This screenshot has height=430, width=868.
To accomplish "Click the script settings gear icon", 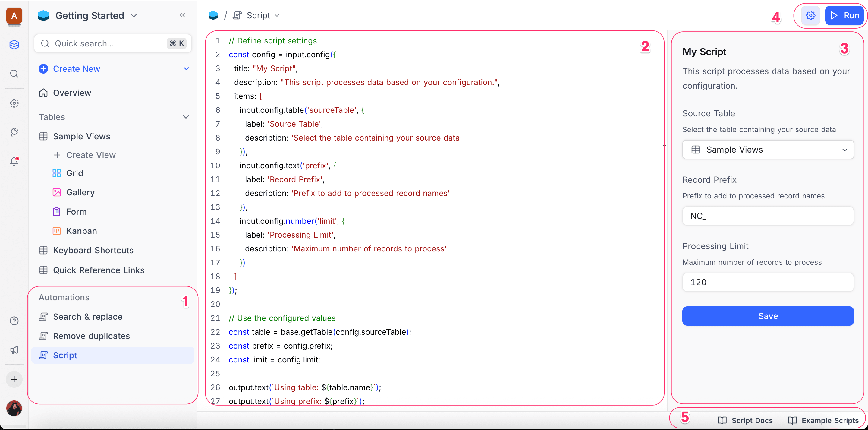I will click(x=810, y=15).
